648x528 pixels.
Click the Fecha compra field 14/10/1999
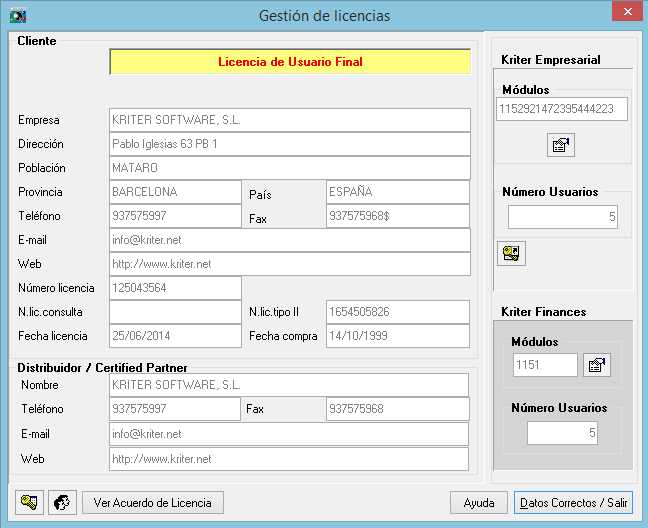398,336
